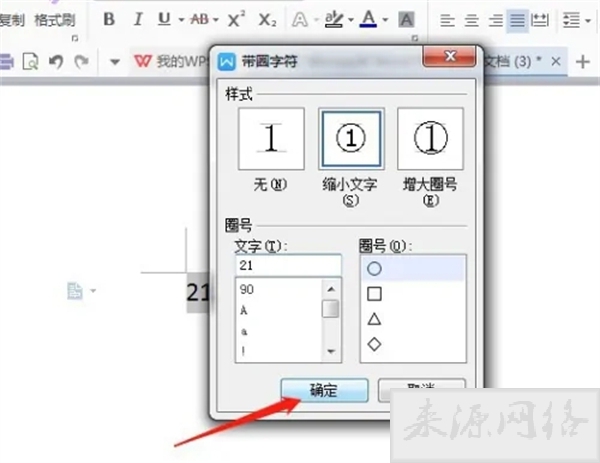Click the paste options icon in document

point(75,291)
